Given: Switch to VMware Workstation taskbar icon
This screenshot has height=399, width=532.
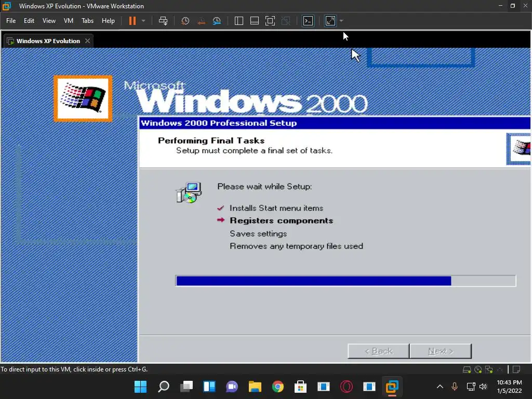Looking at the screenshot, I should tap(392, 387).
